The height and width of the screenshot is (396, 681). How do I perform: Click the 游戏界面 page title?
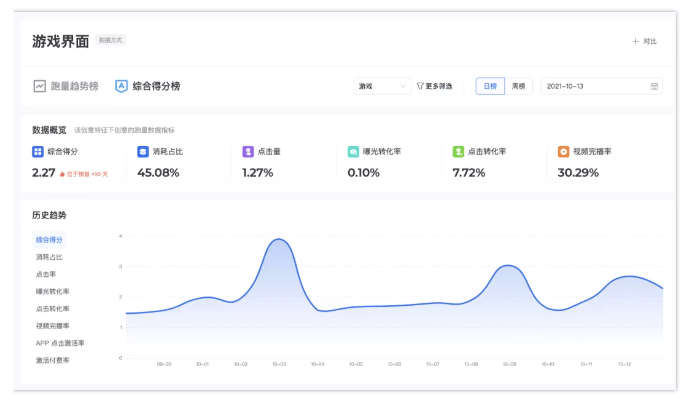pyautogui.click(x=60, y=41)
